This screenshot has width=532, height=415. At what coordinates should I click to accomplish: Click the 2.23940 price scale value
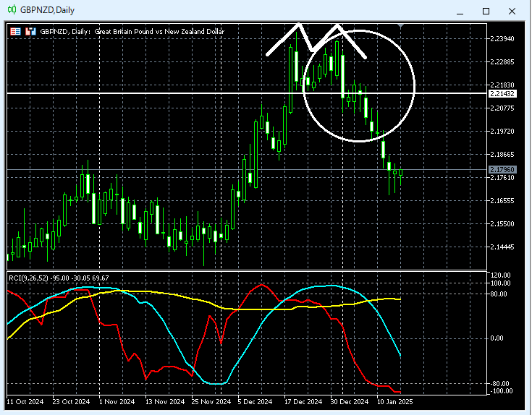point(502,38)
